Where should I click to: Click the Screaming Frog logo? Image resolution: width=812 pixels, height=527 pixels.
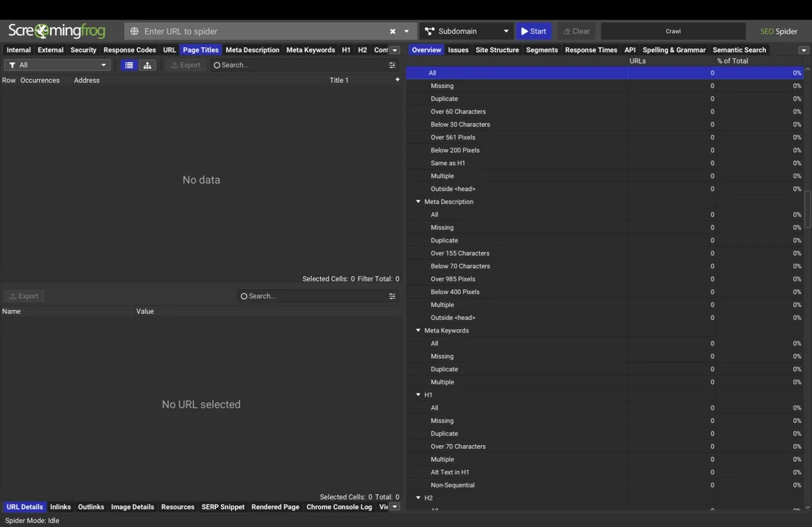57,31
